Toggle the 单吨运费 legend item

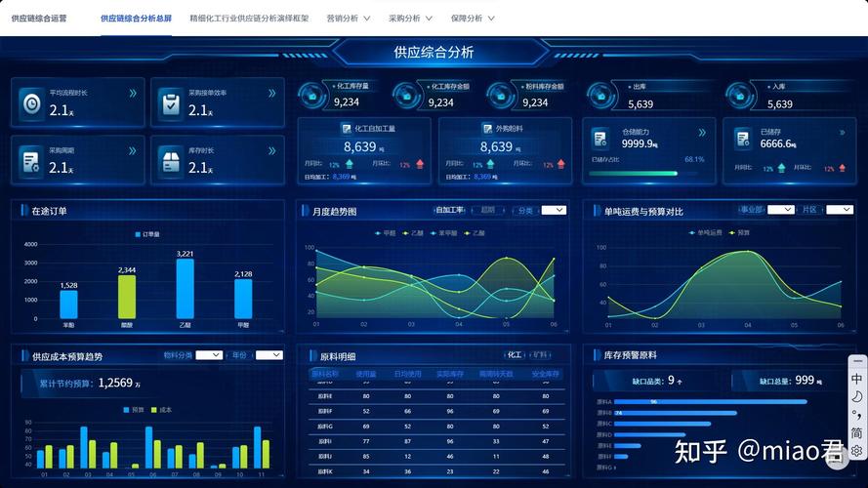point(705,233)
